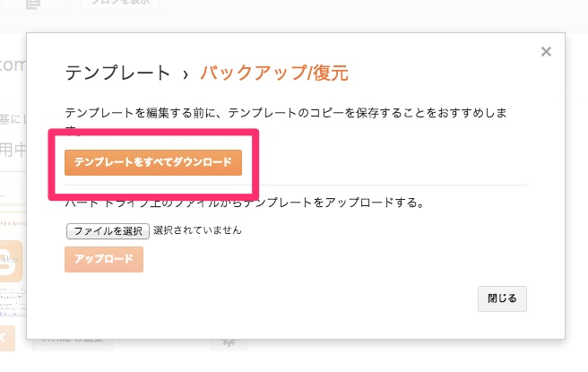This screenshot has width=588, height=372.
Task: Close the backup dialog with the X icon
Action: 546,51
